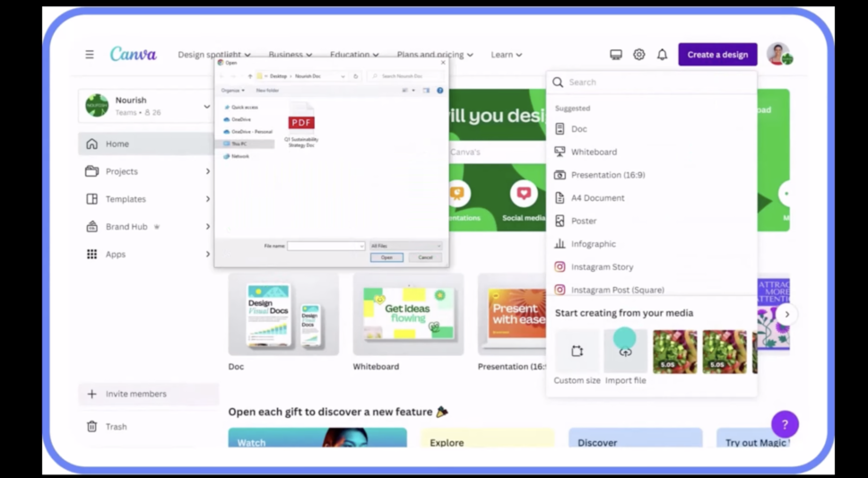
Task: Select the Custom size tile icon
Action: click(x=577, y=352)
